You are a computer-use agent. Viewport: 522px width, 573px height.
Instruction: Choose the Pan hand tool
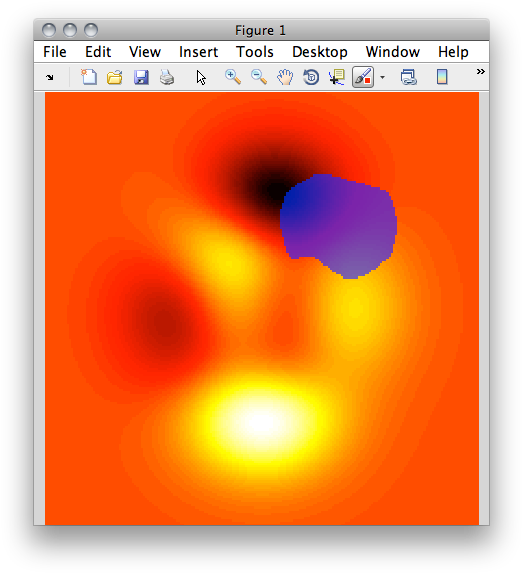[x=285, y=77]
